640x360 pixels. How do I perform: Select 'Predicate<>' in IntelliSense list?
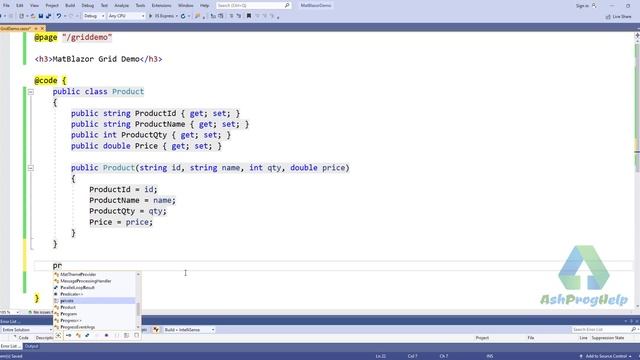[71, 294]
